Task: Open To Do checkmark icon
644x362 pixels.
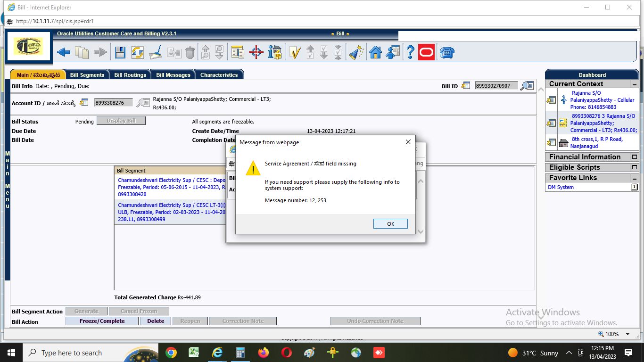Action: (295, 52)
